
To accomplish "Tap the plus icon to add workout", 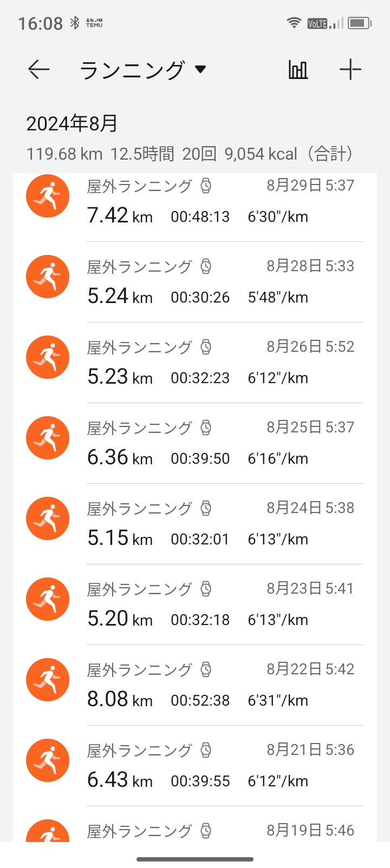I will click(350, 70).
